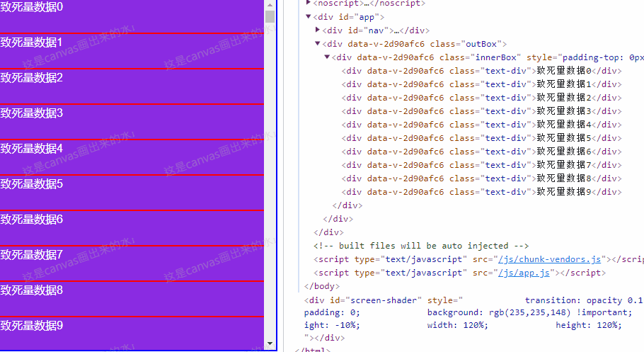Select the purple row 致死量数据3
Screen dimensions: 644x352
point(132,122)
